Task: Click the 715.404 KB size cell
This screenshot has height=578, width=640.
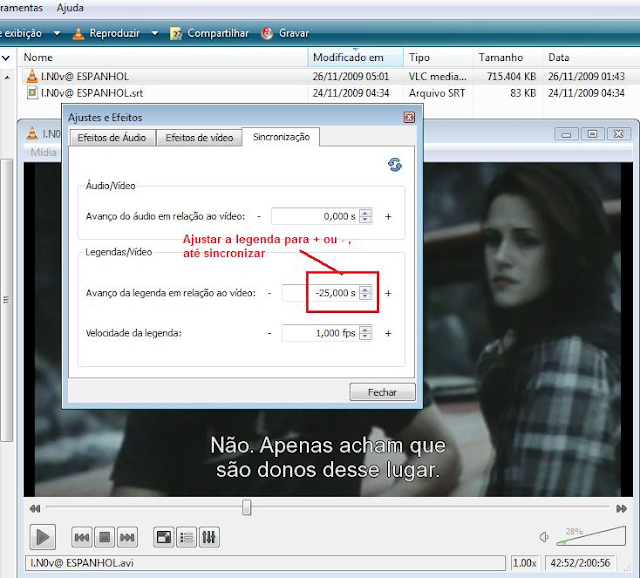Action: tap(511, 76)
